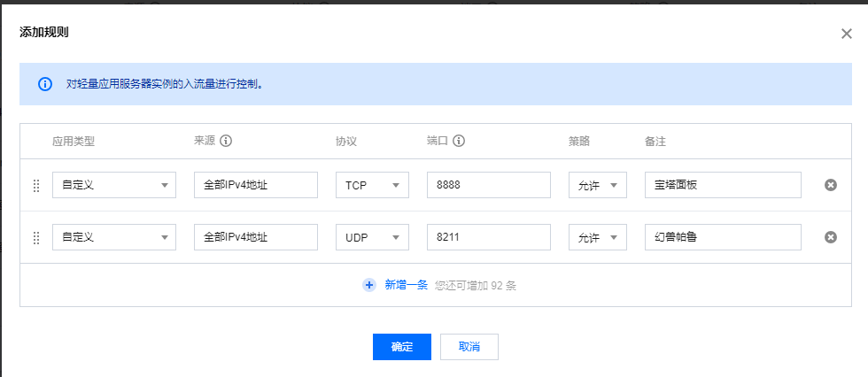
Task: Grab the drag handle of the 8888 row
Action: [36, 185]
